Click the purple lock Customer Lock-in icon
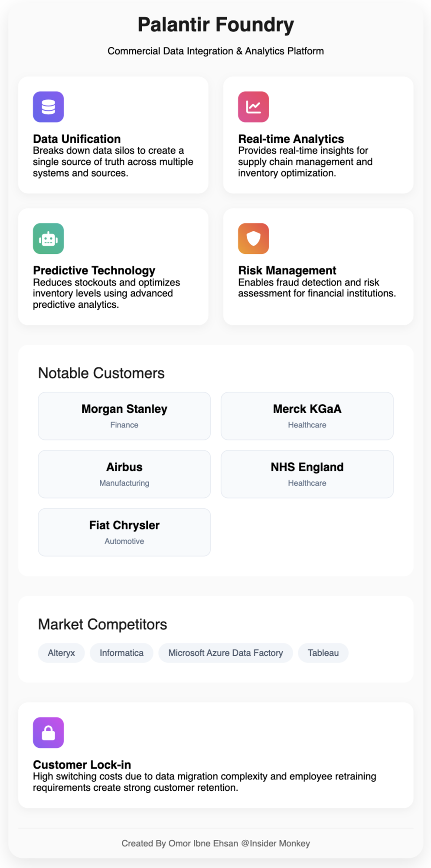This screenshot has height=868, width=431. (48, 733)
